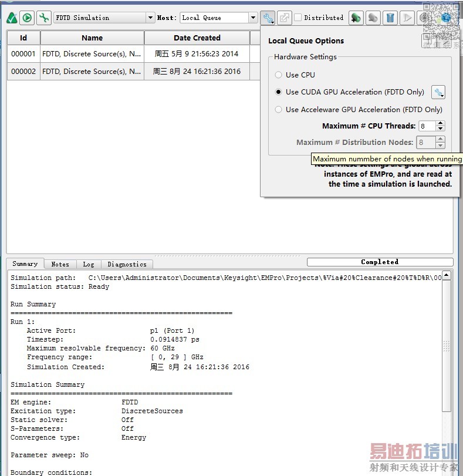463x476 pixels.
Task: Click the Maximum CPU Threads input field
Action: 427,126
